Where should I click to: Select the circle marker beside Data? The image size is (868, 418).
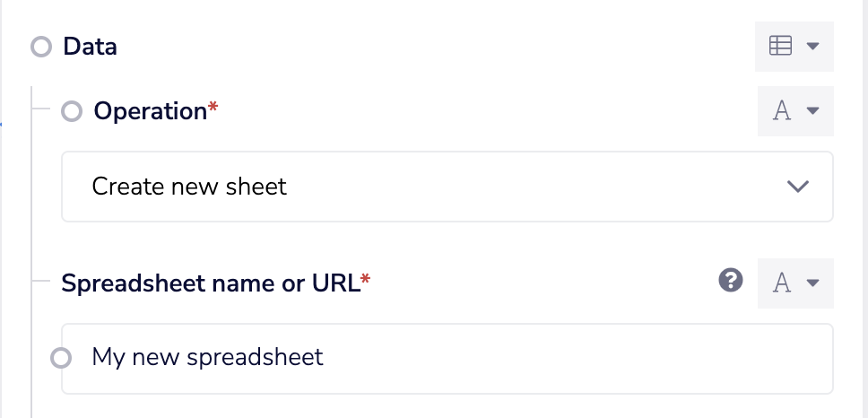tap(41, 47)
